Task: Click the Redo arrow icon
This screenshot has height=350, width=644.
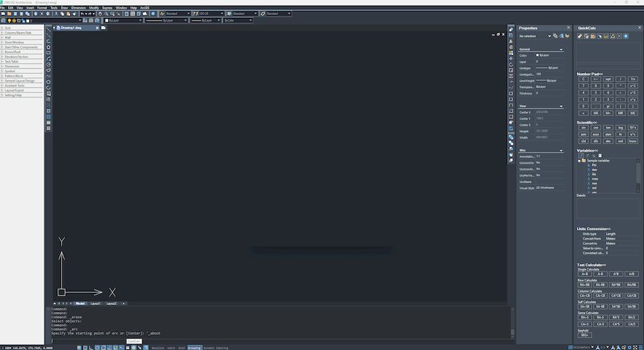Action: 89,14
